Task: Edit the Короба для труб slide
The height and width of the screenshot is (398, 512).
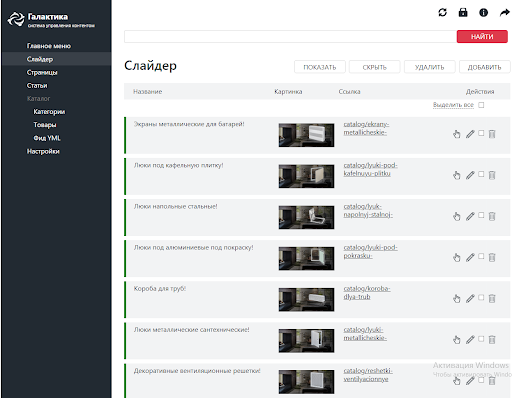Action: [x=470, y=298]
